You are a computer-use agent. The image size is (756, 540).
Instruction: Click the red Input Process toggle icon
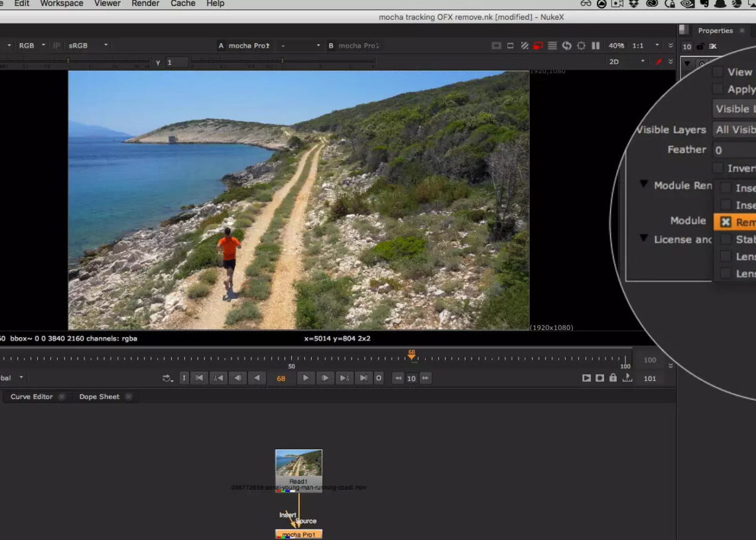(537, 46)
